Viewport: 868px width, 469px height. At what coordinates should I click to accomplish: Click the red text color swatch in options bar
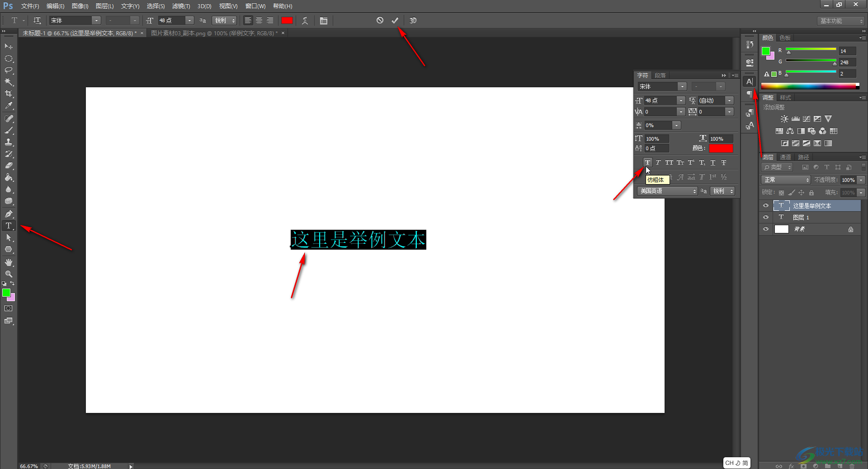pyautogui.click(x=287, y=20)
